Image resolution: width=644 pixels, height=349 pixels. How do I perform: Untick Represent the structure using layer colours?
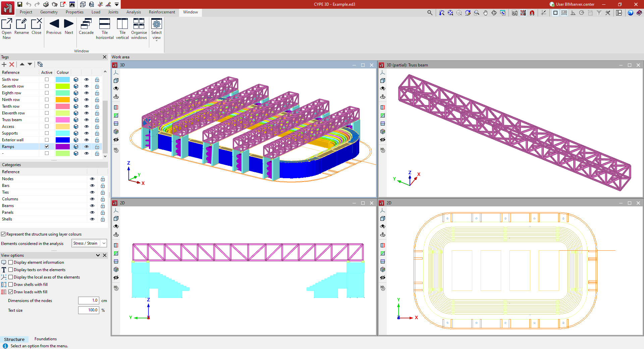tap(3, 234)
